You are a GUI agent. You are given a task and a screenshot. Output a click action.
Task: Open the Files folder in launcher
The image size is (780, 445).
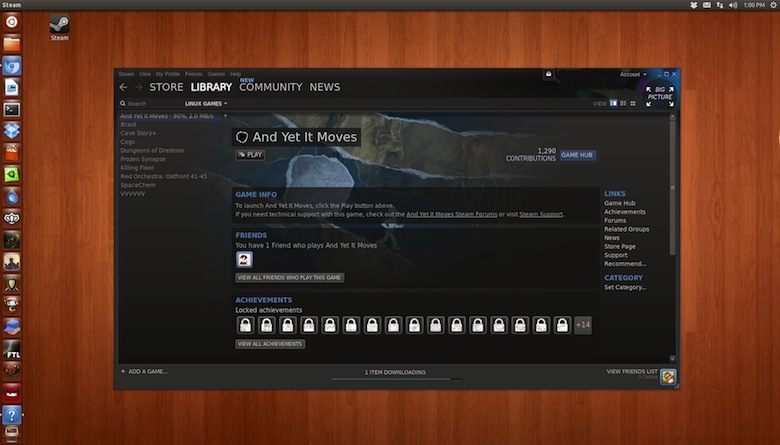[x=11, y=44]
